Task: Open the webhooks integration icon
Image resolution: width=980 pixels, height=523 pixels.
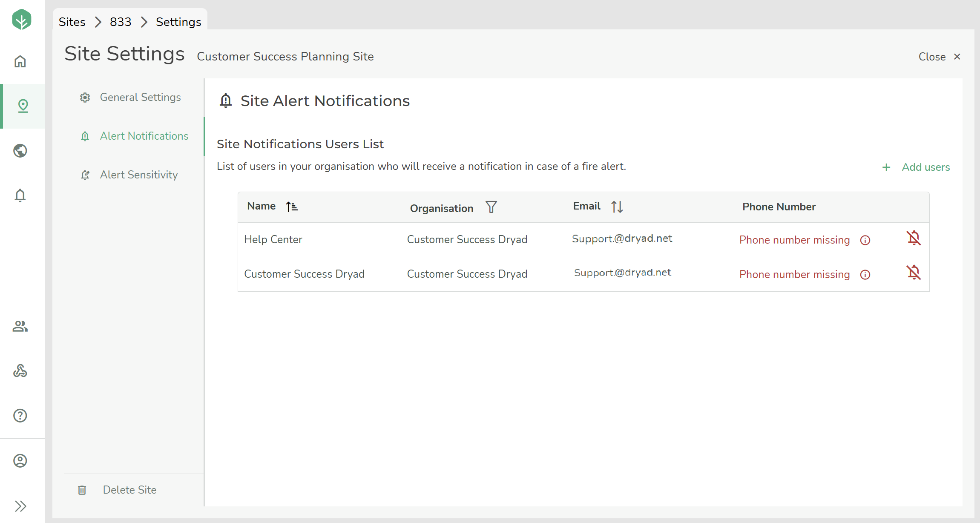Action: coord(20,371)
